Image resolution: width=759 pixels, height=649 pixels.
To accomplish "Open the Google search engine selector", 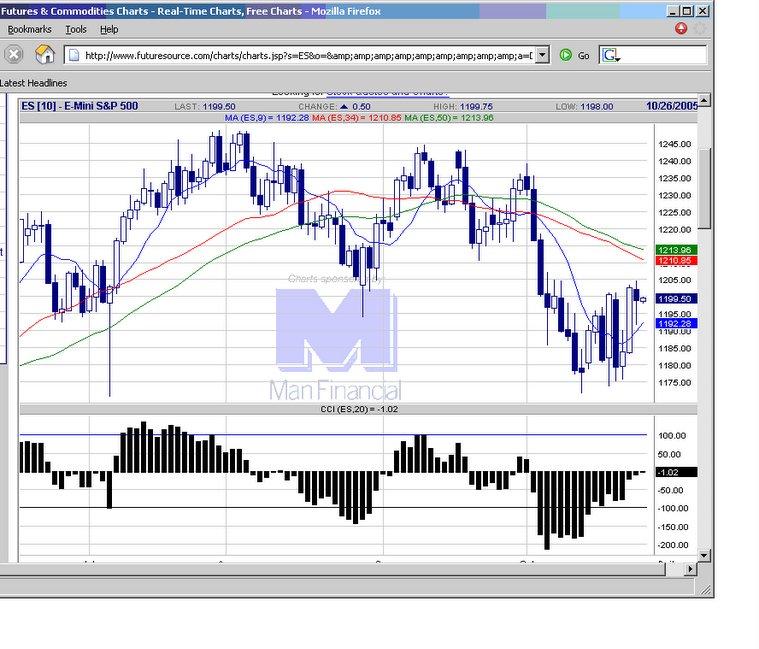I will [x=611, y=56].
